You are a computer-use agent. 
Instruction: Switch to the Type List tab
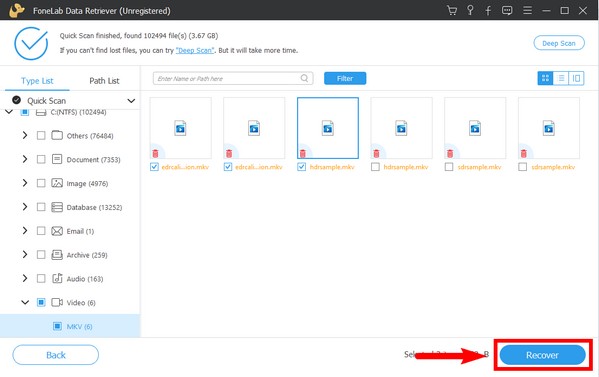point(37,81)
